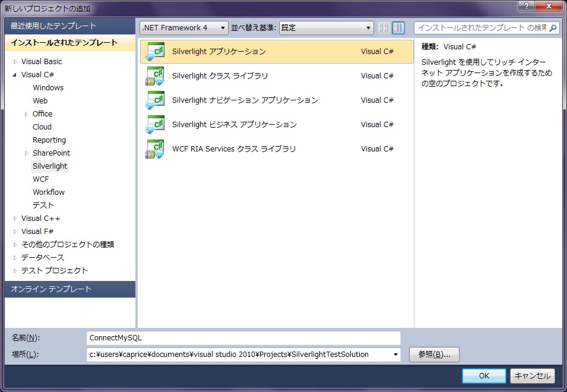Viewport: 567px width, 392px height.
Task: Click the データベース tree label
Action: (x=43, y=258)
